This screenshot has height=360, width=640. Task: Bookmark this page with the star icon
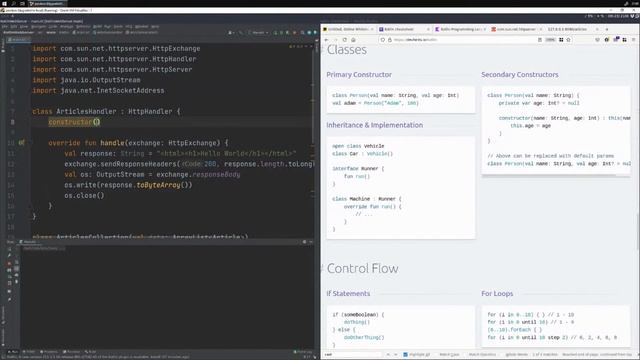pos(568,40)
